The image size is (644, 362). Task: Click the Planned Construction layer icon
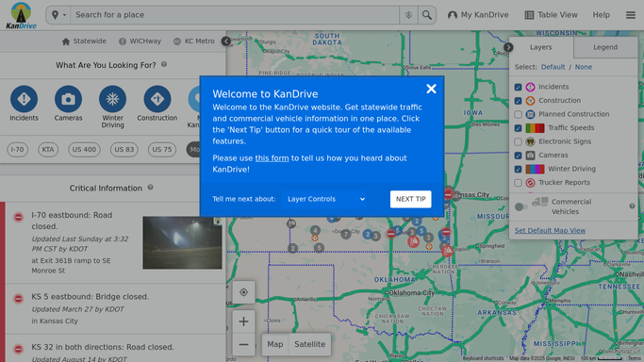[x=530, y=114]
